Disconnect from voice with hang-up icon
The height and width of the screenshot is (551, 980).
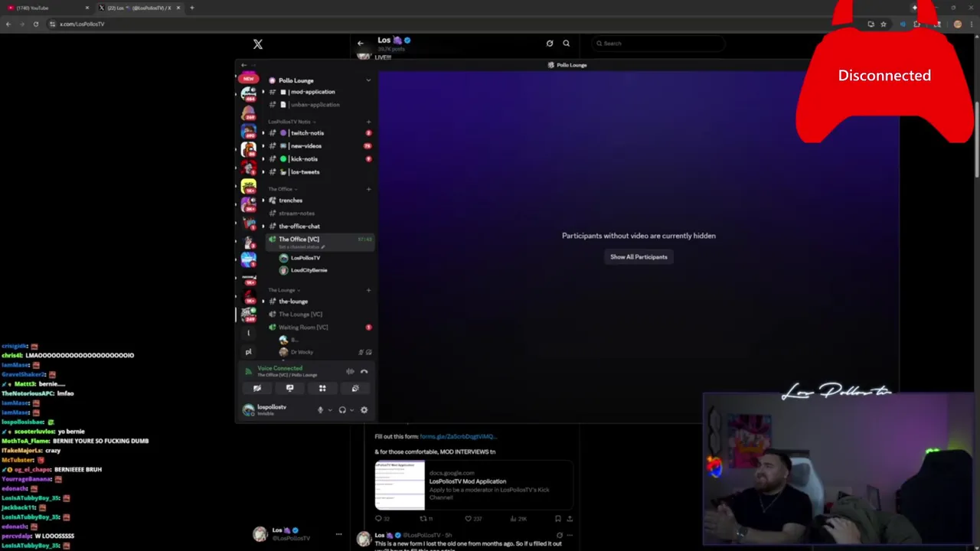tap(364, 372)
